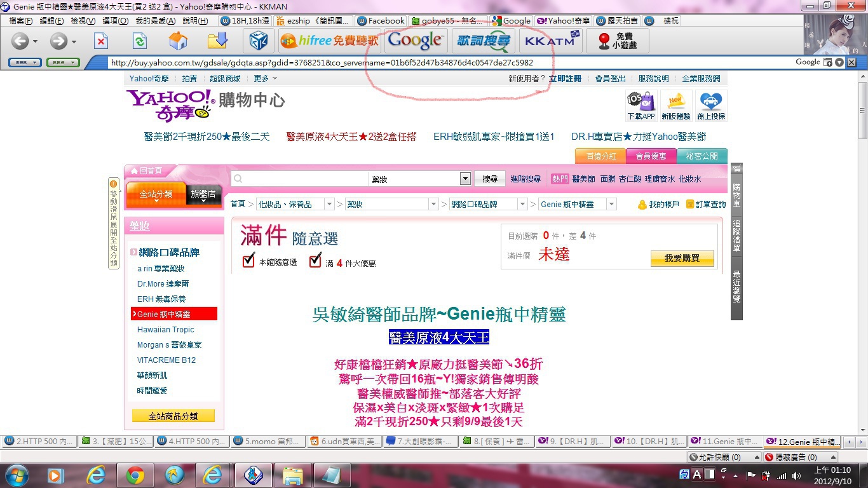Click the Refresh page icon
Image resolution: width=868 pixels, height=488 pixels.
tap(139, 41)
